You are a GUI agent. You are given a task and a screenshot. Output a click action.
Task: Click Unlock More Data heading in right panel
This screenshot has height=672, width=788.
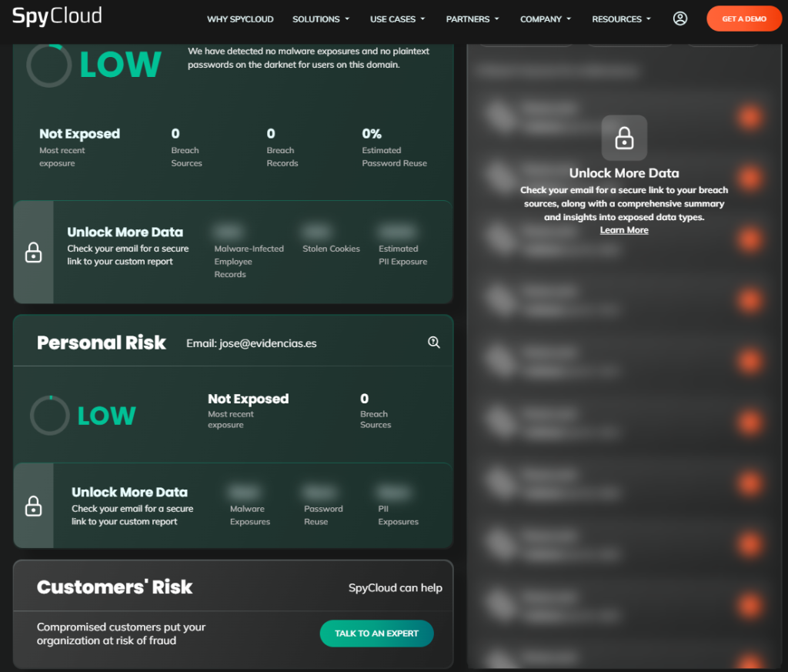pos(624,173)
